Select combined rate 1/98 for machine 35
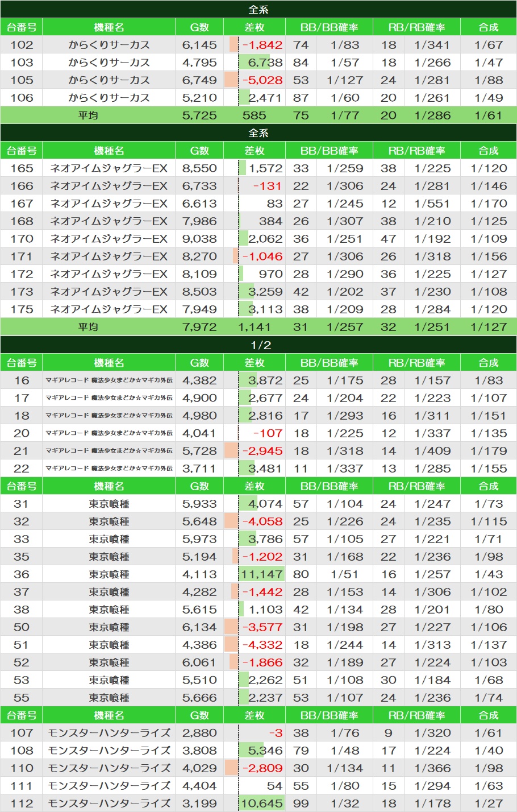Viewport: 517px width, 812px height. (x=489, y=557)
